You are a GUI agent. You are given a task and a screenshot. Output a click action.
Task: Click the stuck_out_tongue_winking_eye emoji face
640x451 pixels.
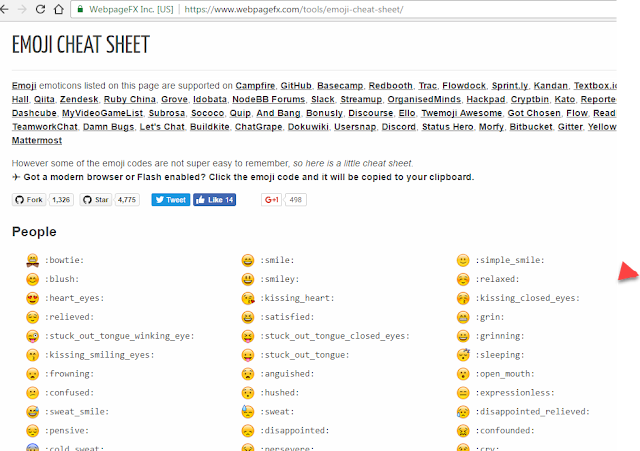(x=32, y=336)
